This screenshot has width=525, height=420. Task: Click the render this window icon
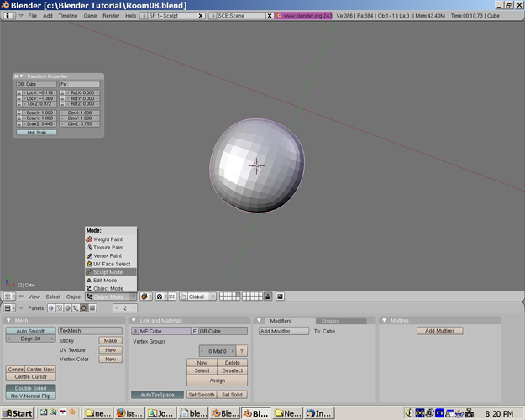click(280, 297)
